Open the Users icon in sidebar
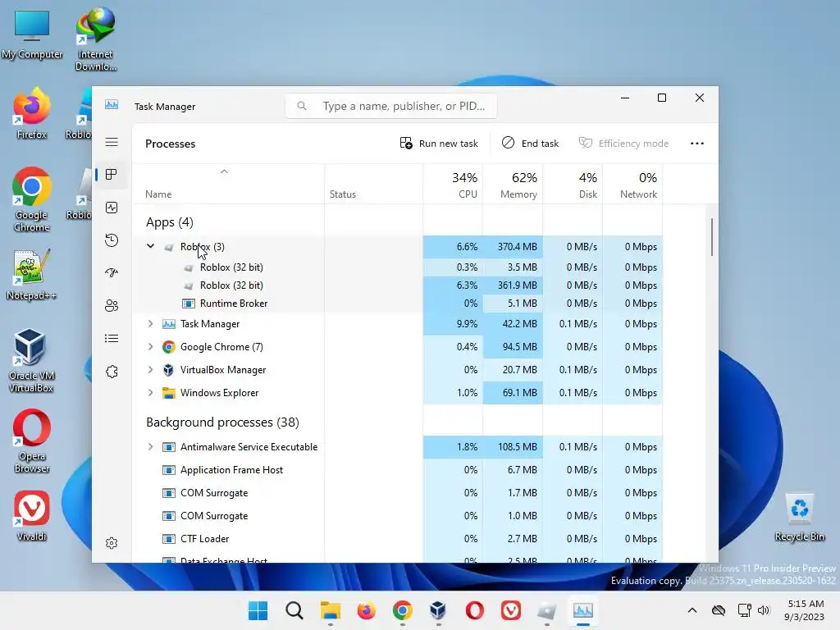This screenshot has height=630, width=840. click(x=112, y=305)
